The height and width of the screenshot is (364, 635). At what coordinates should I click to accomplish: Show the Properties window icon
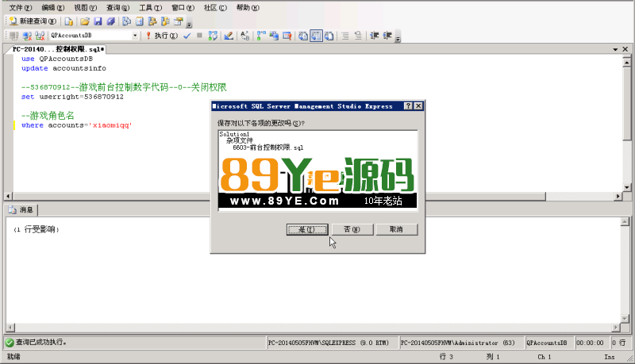tap(178, 21)
